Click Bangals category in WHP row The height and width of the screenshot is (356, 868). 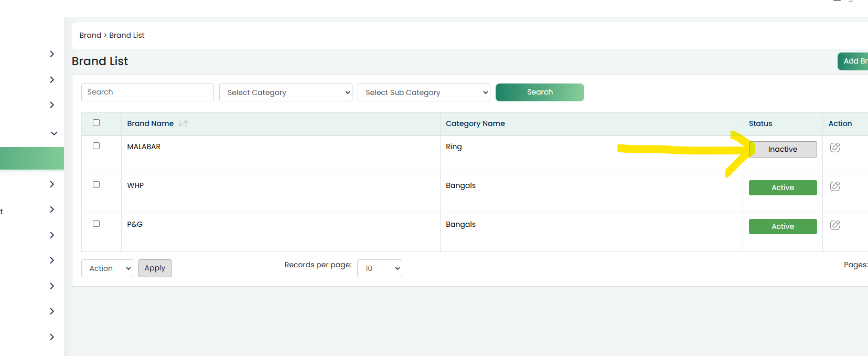460,185
